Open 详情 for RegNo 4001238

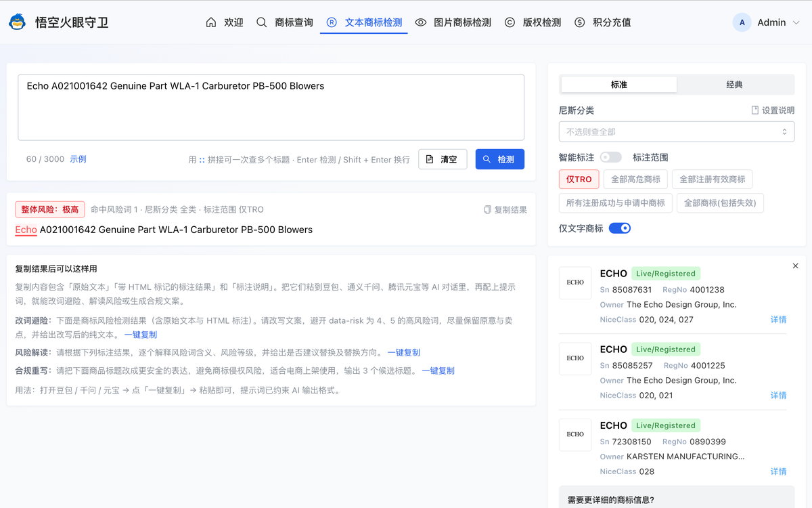tap(778, 320)
